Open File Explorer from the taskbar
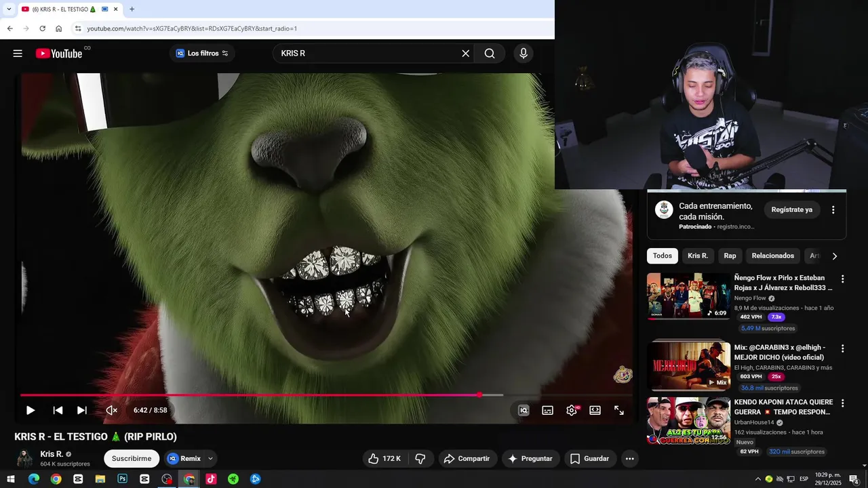The width and height of the screenshot is (868, 488). [x=100, y=479]
